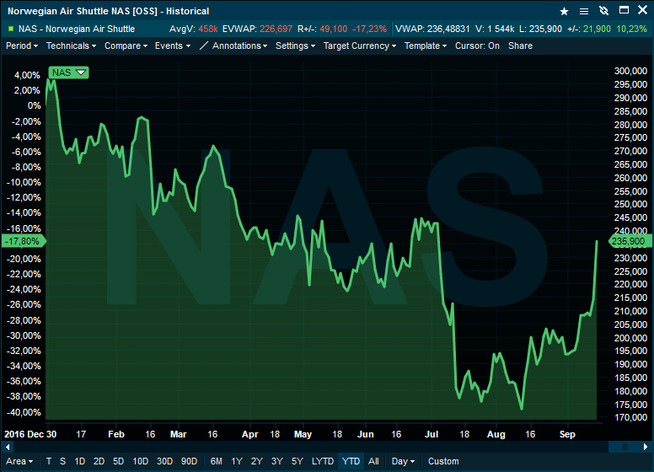
Task: Click the NAS - Norwegian Air Shuttle name
Action: [x=77, y=29]
